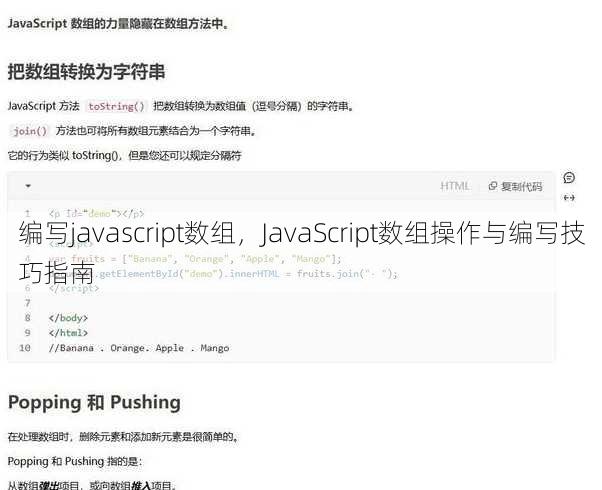Click the sentence 在处理数组时，删除元素和添加新元素是很简单的
Image resolution: width=602 pixels, height=490 pixels.
(123, 437)
